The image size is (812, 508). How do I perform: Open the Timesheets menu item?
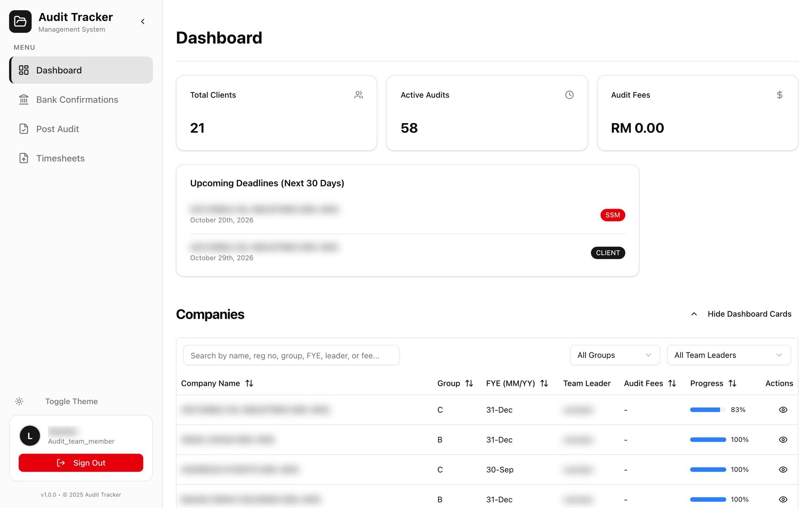(x=81, y=158)
